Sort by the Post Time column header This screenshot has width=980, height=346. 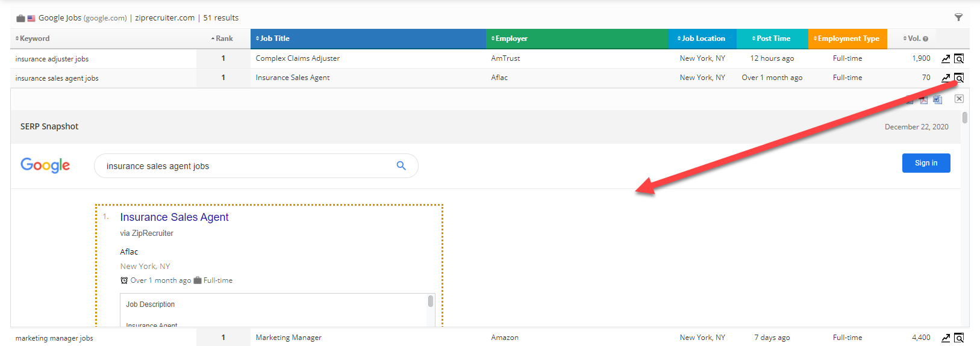773,39
